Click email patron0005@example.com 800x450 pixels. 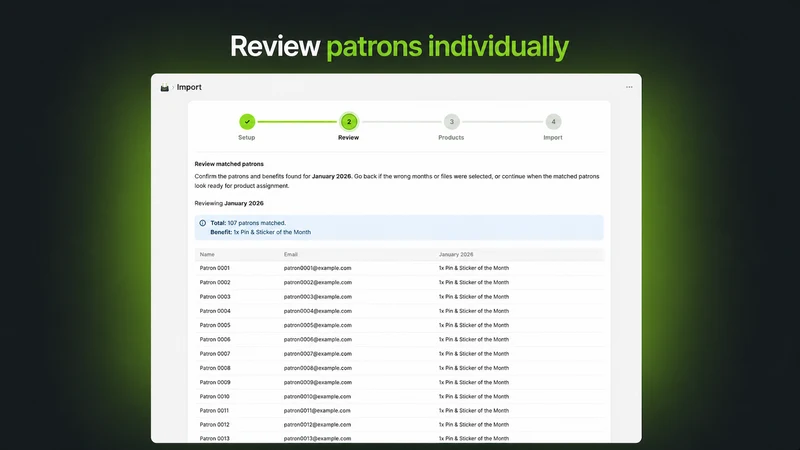[317, 325]
